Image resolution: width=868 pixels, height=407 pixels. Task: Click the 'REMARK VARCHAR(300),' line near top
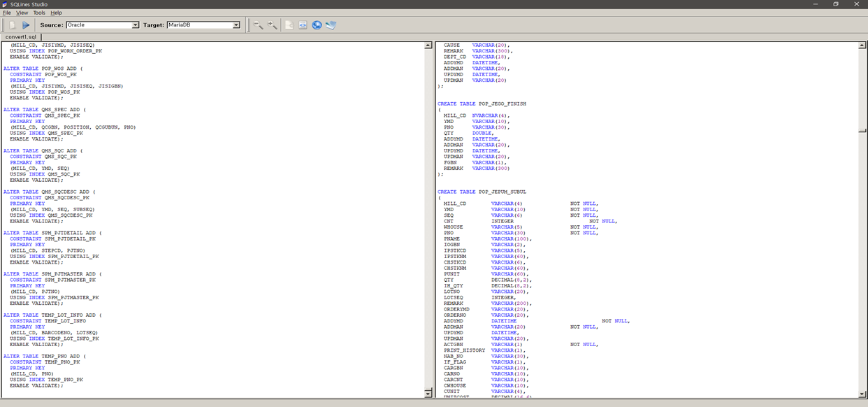(x=479, y=51)
